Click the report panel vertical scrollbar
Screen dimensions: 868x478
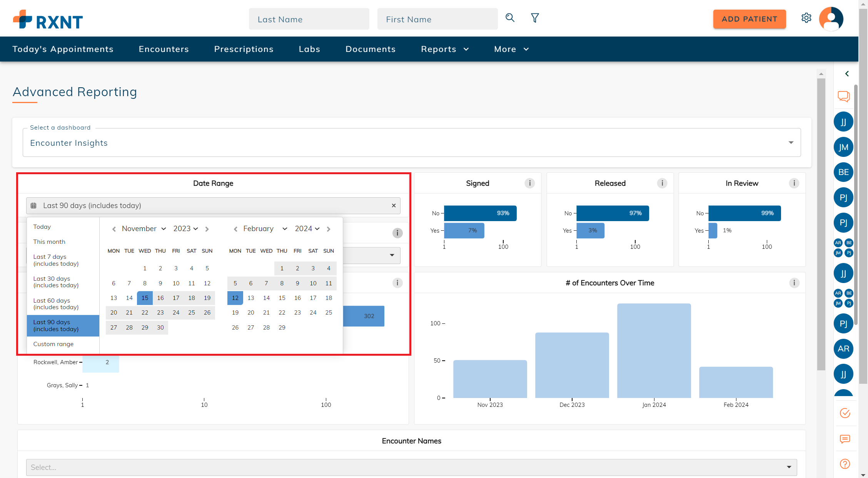pos(821,224)
